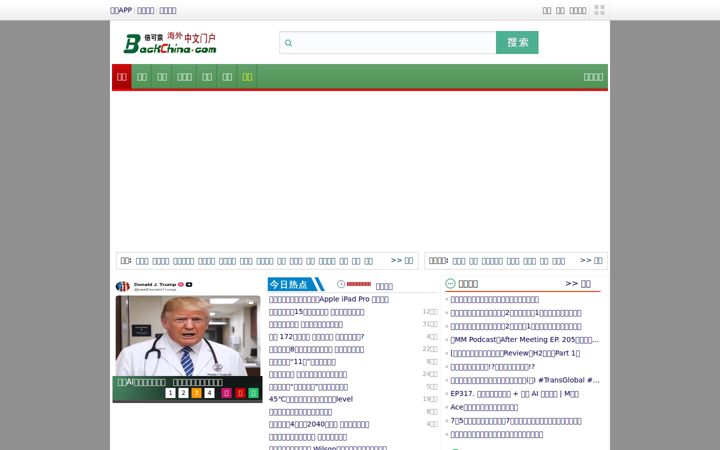Screen dimensions: 720x450
Task: Select the navigation tab with yellow text
Action: (x=247, y=77)
